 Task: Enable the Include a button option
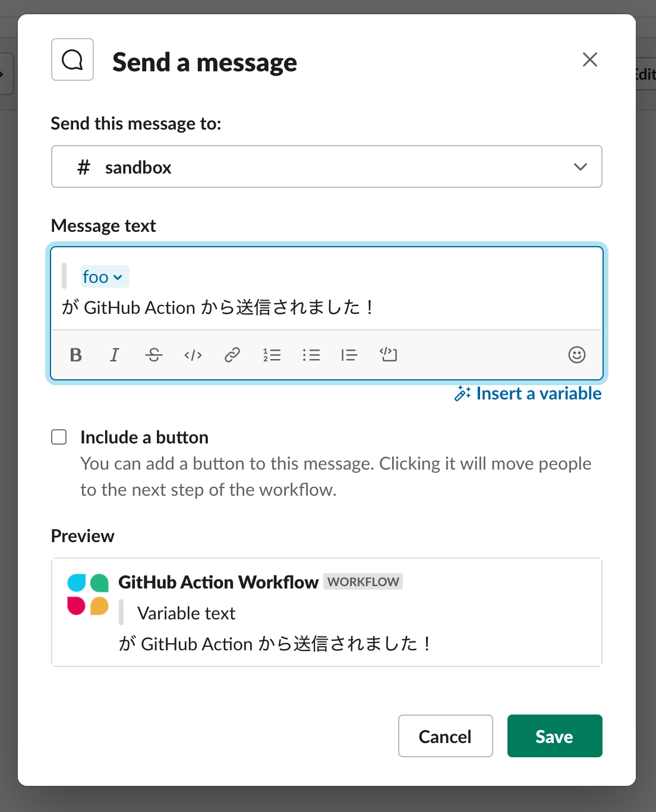click(x=59, y=437)
